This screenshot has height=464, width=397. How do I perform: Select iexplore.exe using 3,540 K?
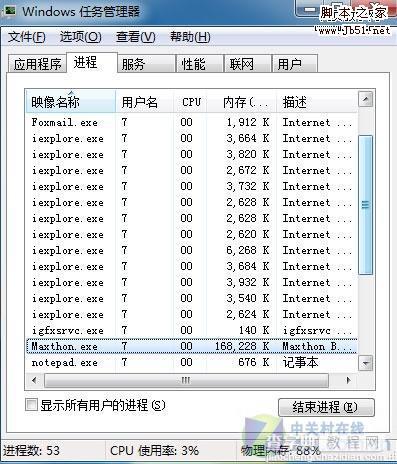[x=192, y=298]
